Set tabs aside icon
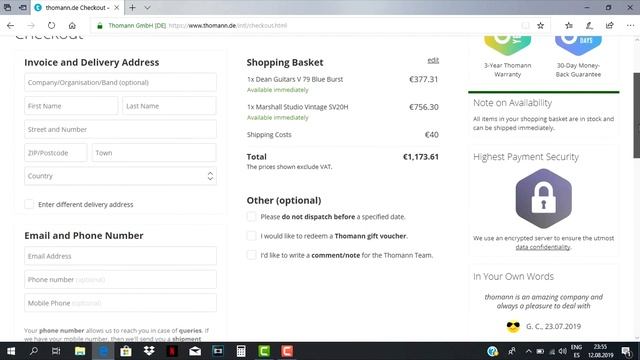The width and height of the screenshot is (640, 360). 23,7
